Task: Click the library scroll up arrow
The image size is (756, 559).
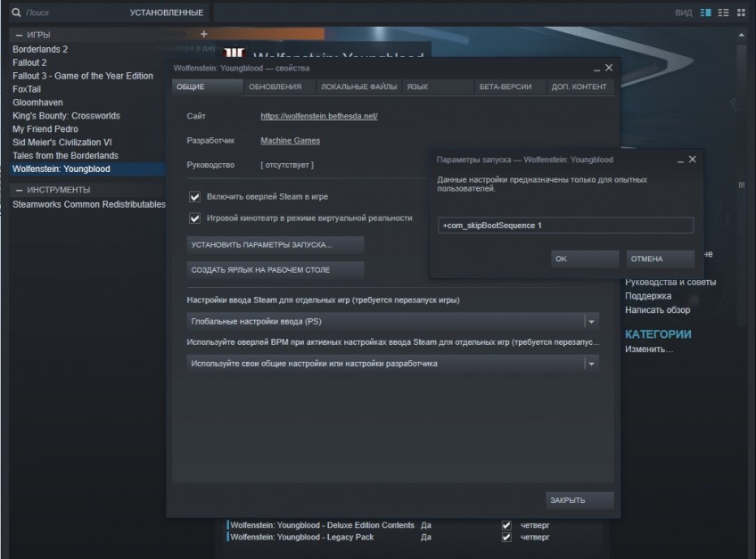Action: coord(741,35)
